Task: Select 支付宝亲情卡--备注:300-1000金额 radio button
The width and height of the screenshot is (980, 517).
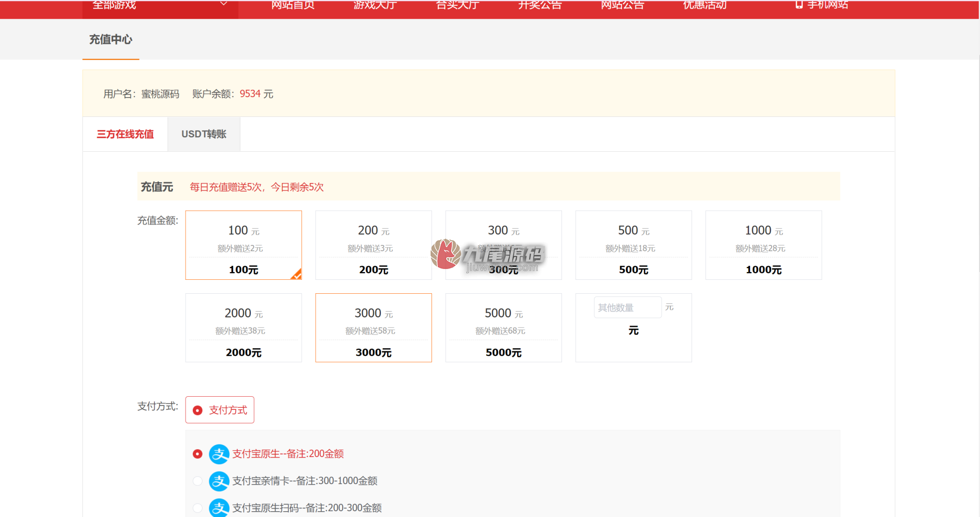Action: tap(197, 481)
